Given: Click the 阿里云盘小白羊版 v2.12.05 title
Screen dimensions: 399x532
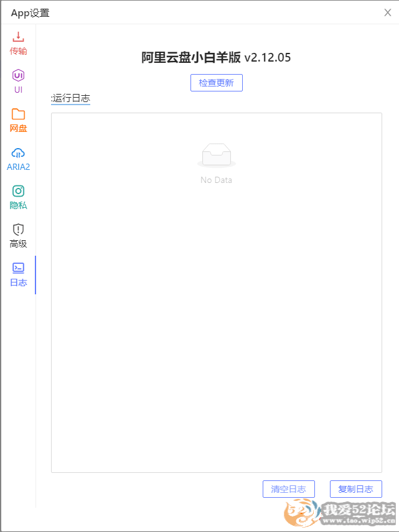Looking at the screenshot, I should (216, 57).
